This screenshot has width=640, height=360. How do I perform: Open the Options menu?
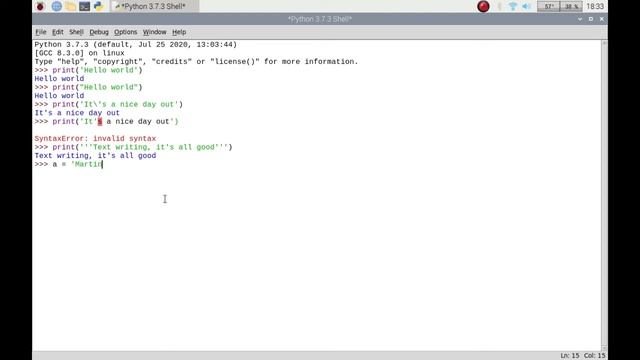pyautogui.click(x=125, y=32)
